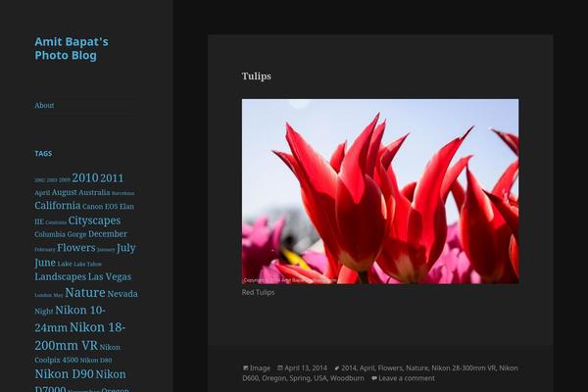Choose the 2010 tag in sidebar cloud
Screen dimensions: 588x392
pyautogui.click(x=85, y=177)
